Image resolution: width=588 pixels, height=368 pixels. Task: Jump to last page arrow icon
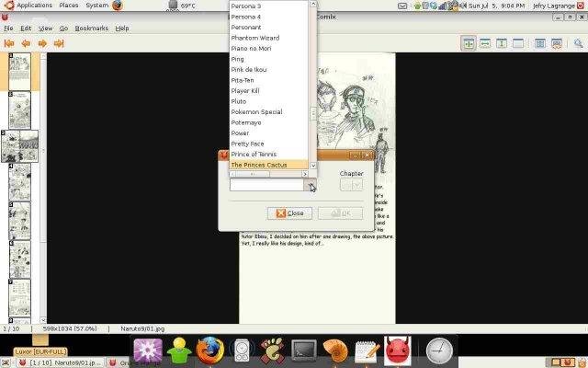tap(59, 43)
